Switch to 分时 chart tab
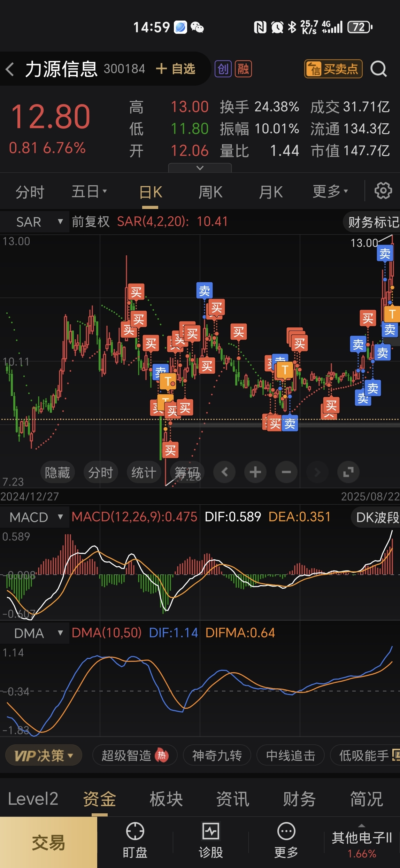400x868 pixels. click(30, 192)
